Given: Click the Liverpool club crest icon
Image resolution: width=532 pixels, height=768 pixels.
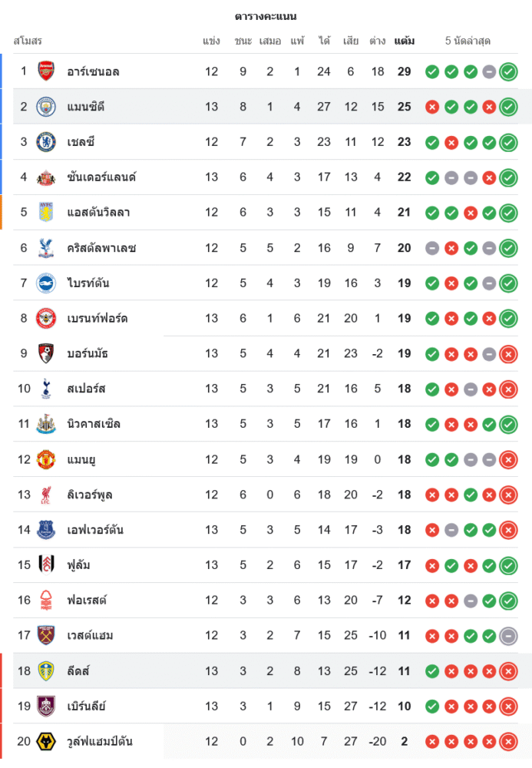Looking at the screenshot, I should coord(47,495).
